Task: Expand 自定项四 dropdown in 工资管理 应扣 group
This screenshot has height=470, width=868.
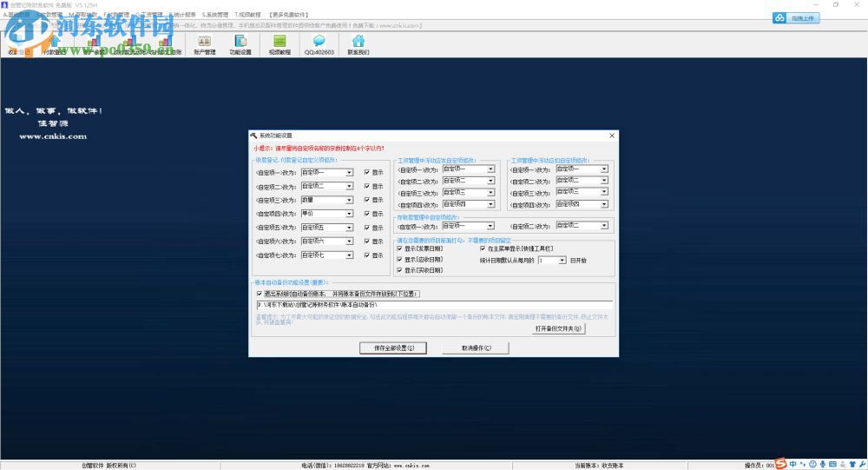Action: [x=604, y=204]
